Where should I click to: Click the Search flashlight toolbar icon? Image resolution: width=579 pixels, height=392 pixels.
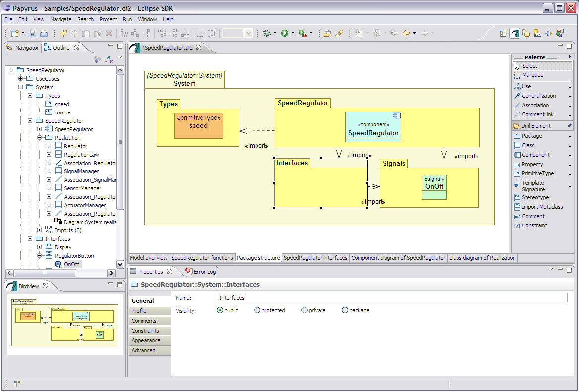339,34
